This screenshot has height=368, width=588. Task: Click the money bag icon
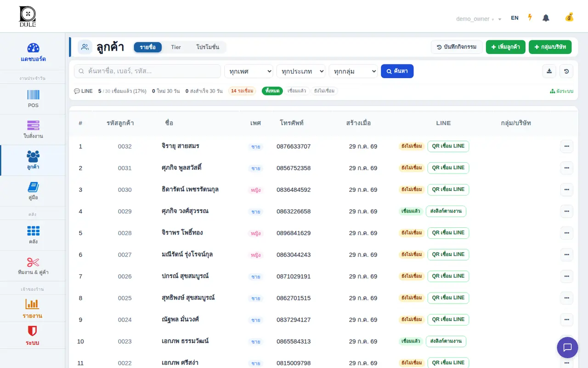click(x=569, y=17)
